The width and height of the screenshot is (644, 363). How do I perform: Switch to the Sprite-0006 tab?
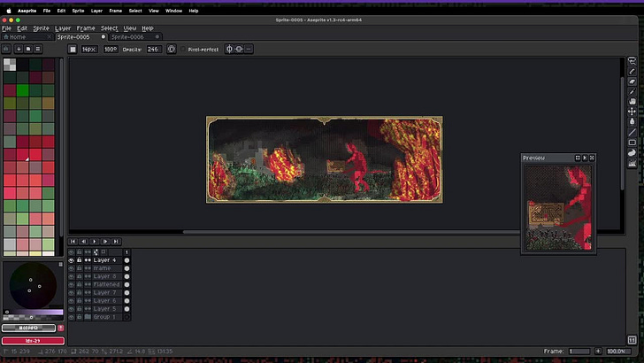click(x=127, y=37)
